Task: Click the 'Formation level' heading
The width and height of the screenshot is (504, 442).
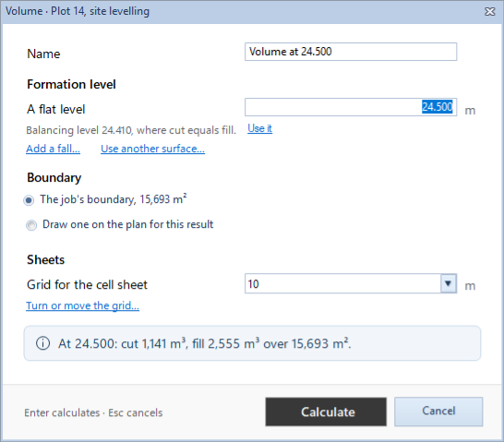Action: pyautogui.click(x=71, y=85)
